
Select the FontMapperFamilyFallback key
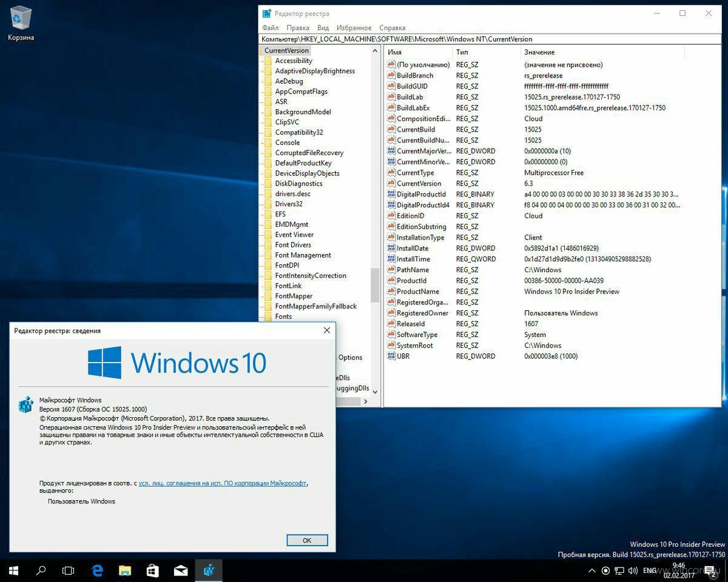point(315,306)
